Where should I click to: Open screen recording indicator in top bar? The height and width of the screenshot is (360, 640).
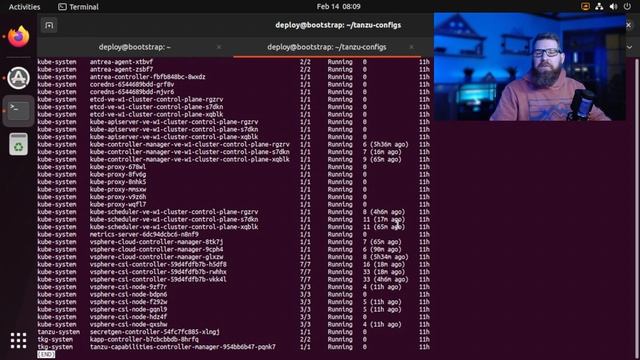point(585,7)
